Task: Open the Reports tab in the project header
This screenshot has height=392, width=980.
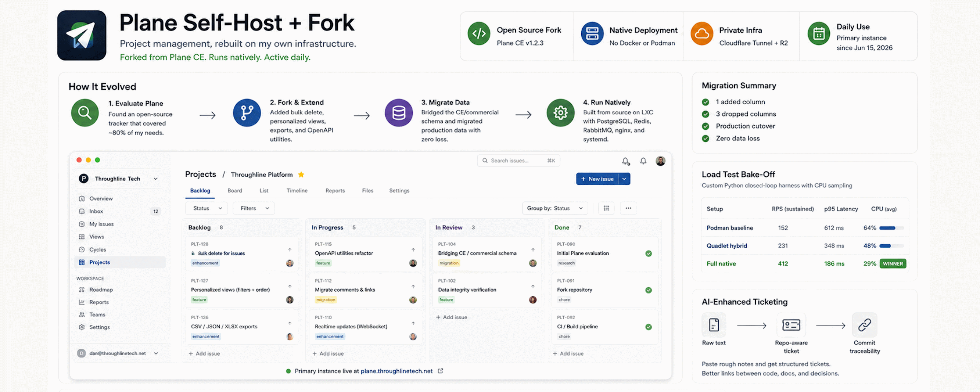Action: pyautogui.click(x=335, y=191)
